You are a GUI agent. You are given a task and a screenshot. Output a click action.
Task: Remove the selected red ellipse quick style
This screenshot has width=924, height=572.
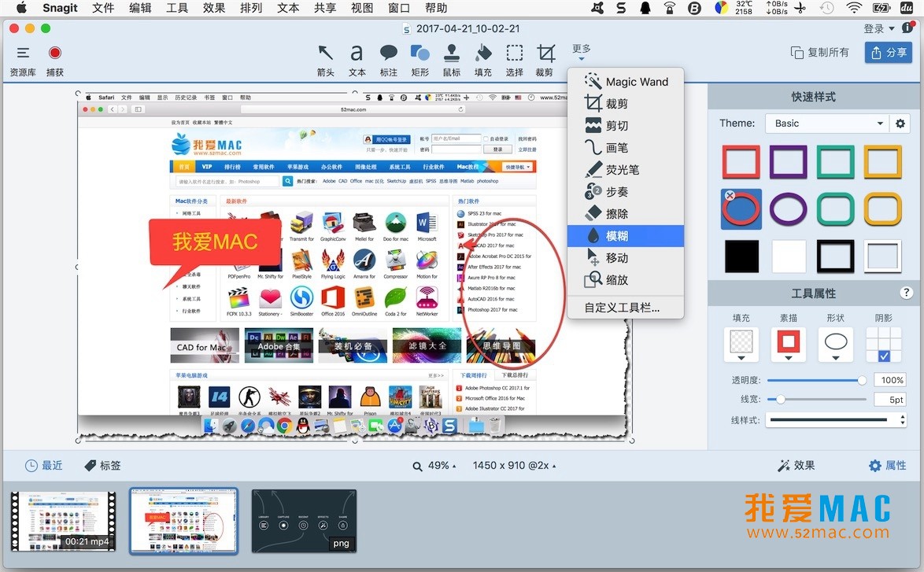pyautogui.click(x=730, y=196)
